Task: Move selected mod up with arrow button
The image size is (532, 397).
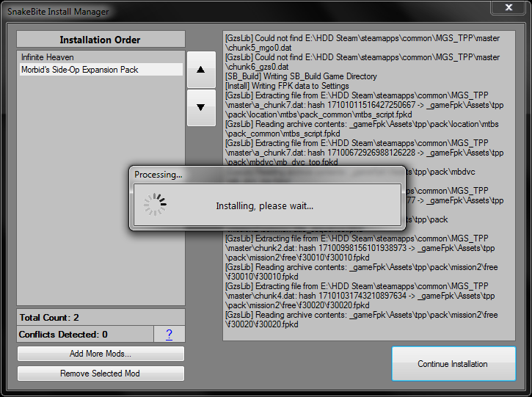Action: (x=201, y=69)
